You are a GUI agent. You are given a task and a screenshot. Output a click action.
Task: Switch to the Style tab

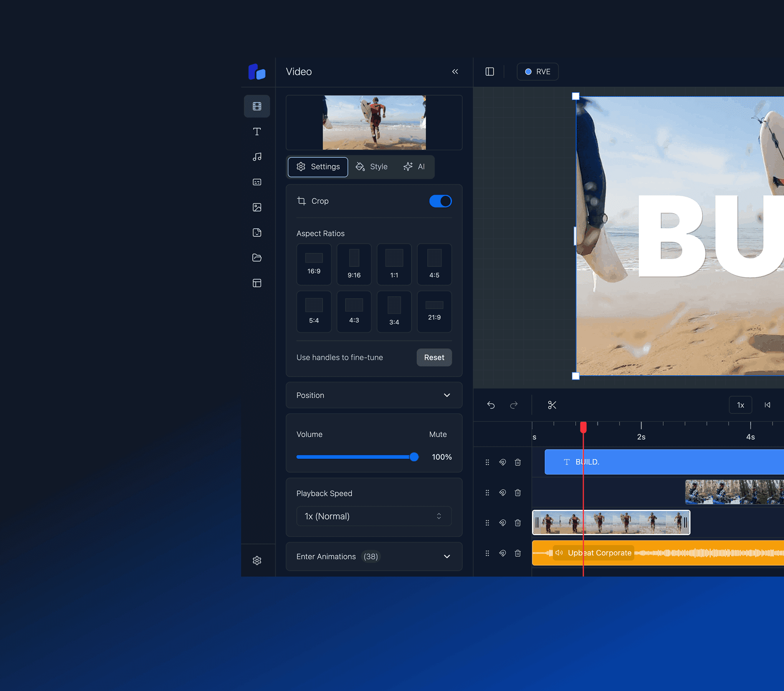[x=372, y=167]
